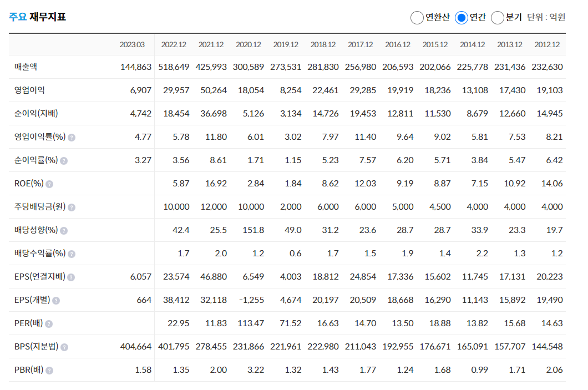The width and height of the screenshot is (588, 390).
Task: Click the 2019.12 column header
Action: tap(286, 44)
